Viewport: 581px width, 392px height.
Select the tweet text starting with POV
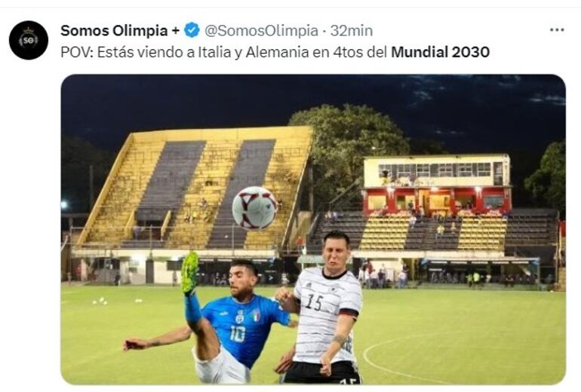tap(275, 52)
